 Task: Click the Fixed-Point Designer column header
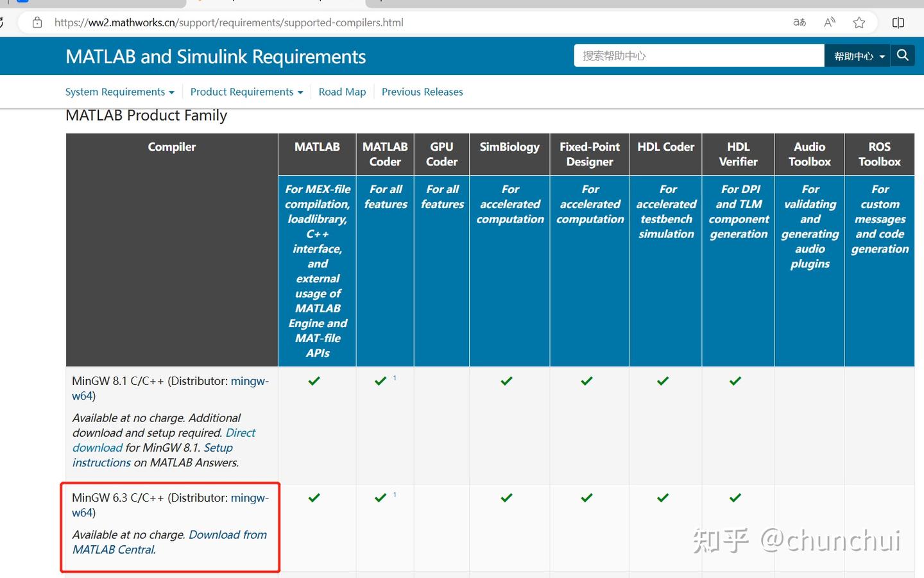coord(590,155)
